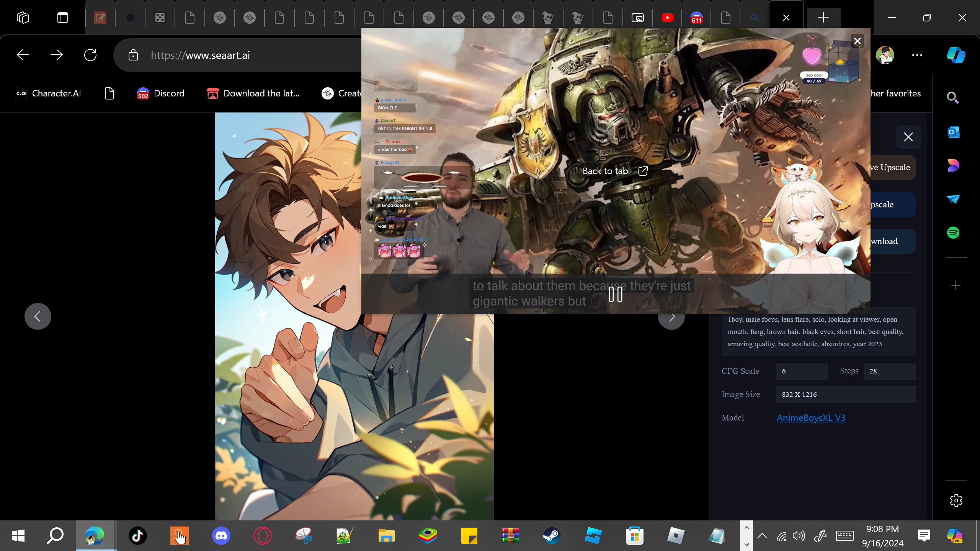The height and width of the screenshot is (551, 980).
Task: Close the image details panel
Action: pyautogui.click(x=908, y=137)
